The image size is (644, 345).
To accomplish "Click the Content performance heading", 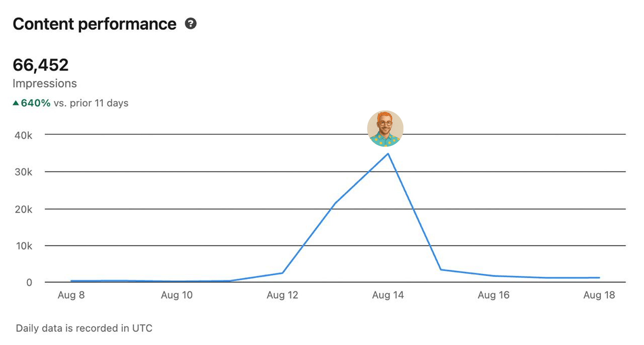I will click(x=95, y=24).
